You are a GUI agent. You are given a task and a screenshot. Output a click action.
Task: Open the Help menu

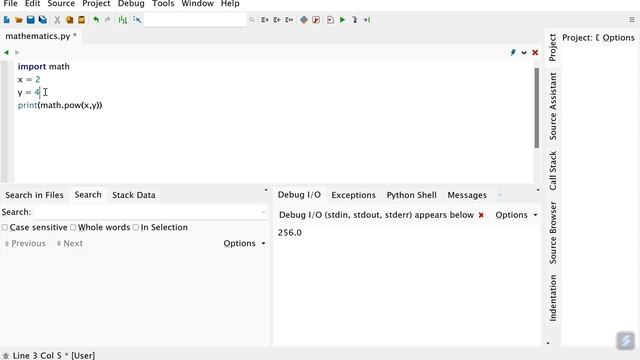pos(230,4)
